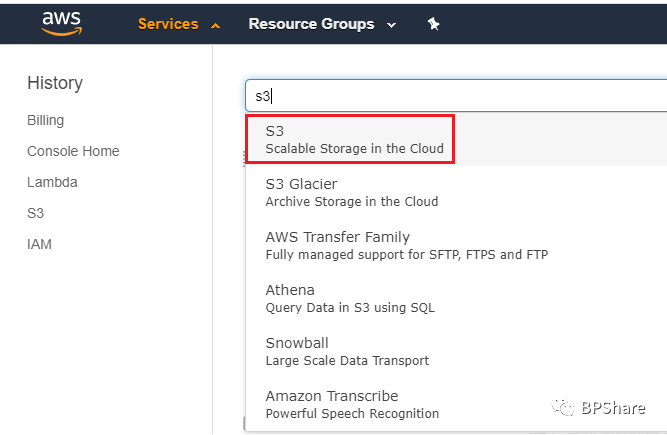Open the Resource Groups menu label
The image size is (667, 435).
(311, 24)
